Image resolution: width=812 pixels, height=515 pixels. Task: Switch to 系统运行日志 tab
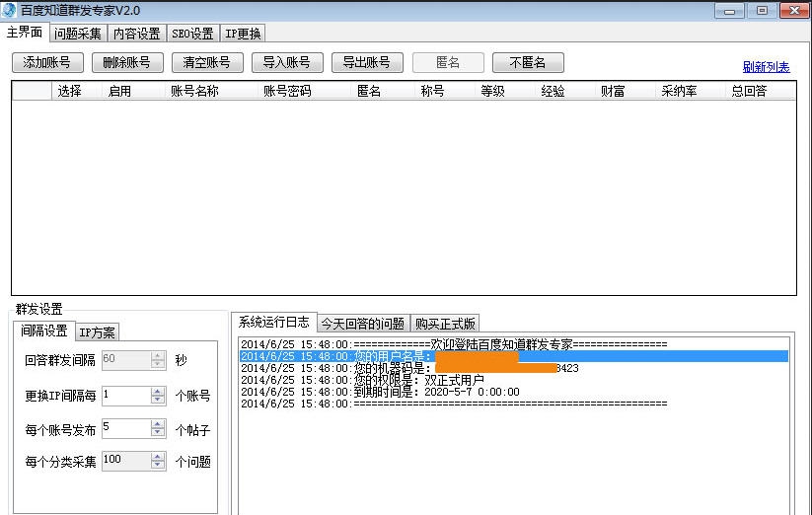(274, 322)
